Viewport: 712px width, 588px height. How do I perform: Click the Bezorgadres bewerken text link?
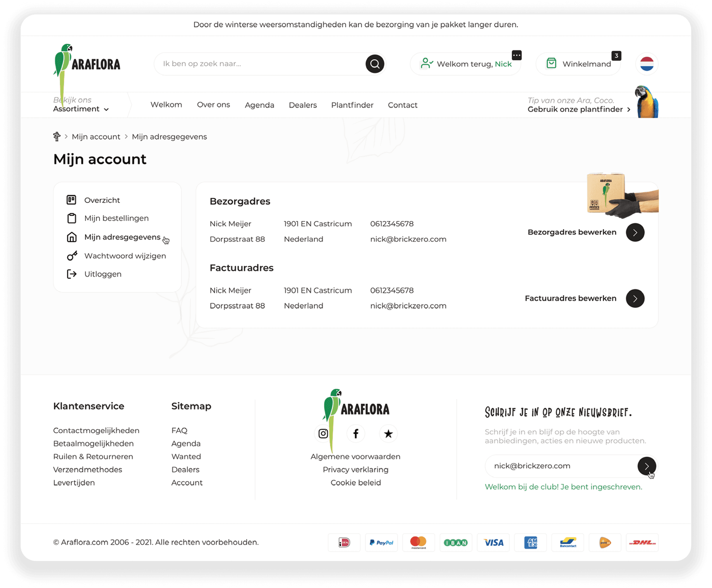point(572,232)
